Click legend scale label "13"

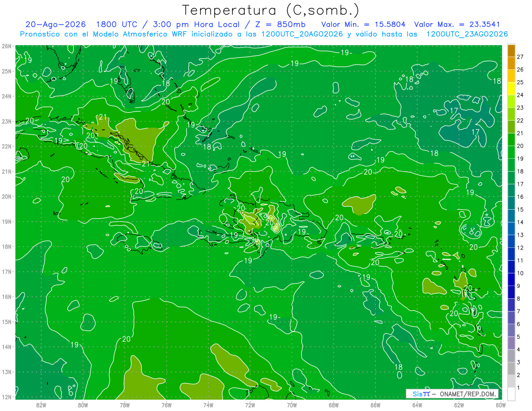coord(520,235)
